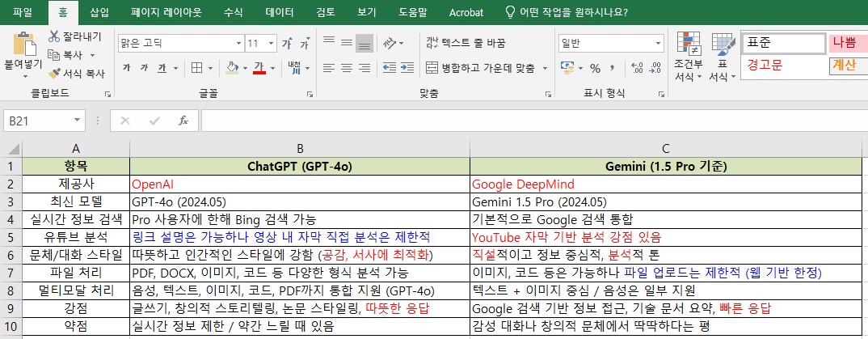Open the borders dropdown arrow
The image size is (868, 339).
210,68
